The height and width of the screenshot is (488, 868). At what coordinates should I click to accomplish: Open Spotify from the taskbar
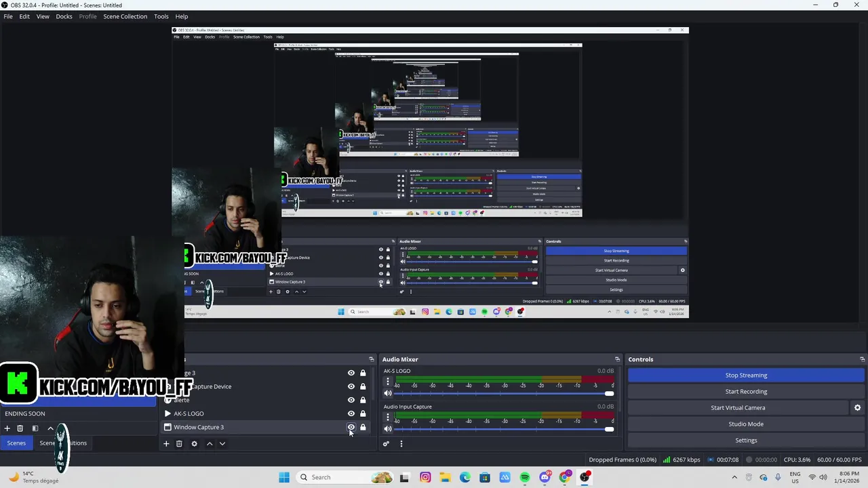525,477
